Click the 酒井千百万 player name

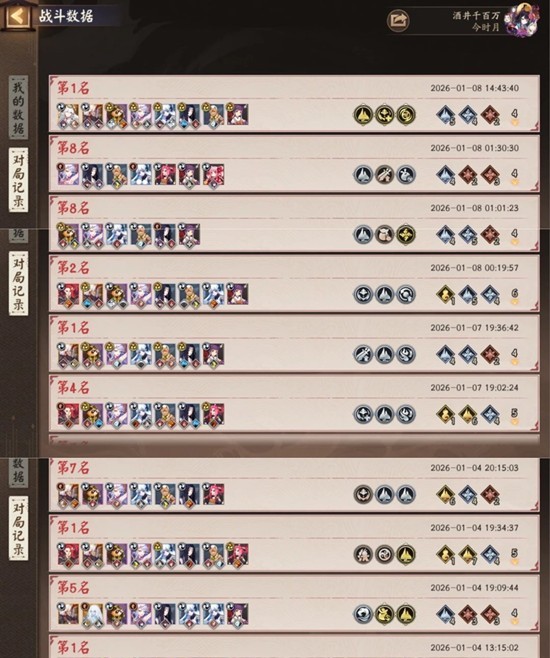pos(476,16)
